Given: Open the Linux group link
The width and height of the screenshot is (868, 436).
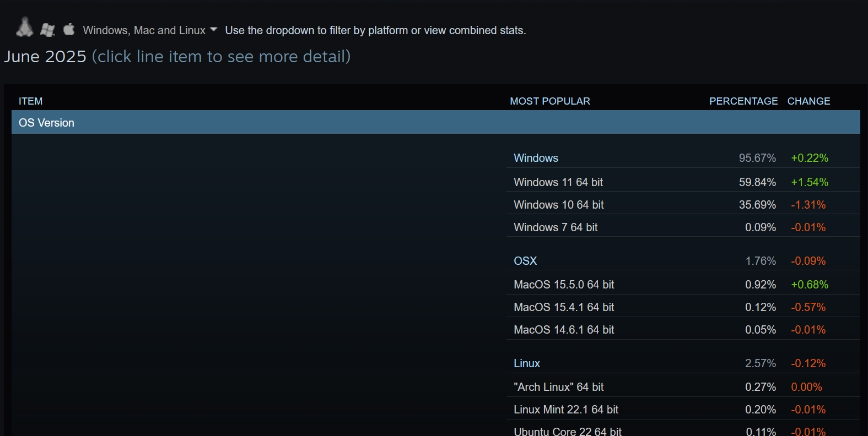Looking at the screenshot, I should pyautogui.click(x=527, y=363).
